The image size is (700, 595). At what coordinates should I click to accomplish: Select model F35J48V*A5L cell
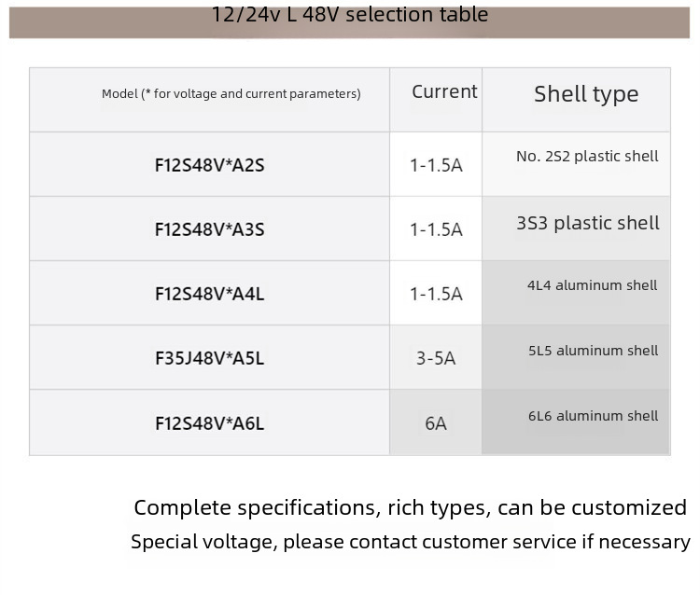210,358
